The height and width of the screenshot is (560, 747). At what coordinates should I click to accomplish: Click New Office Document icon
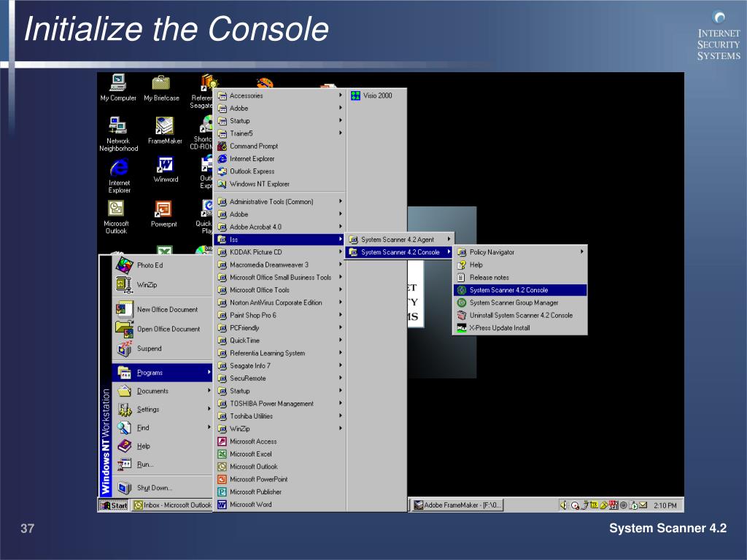click(x=124, y=309)
